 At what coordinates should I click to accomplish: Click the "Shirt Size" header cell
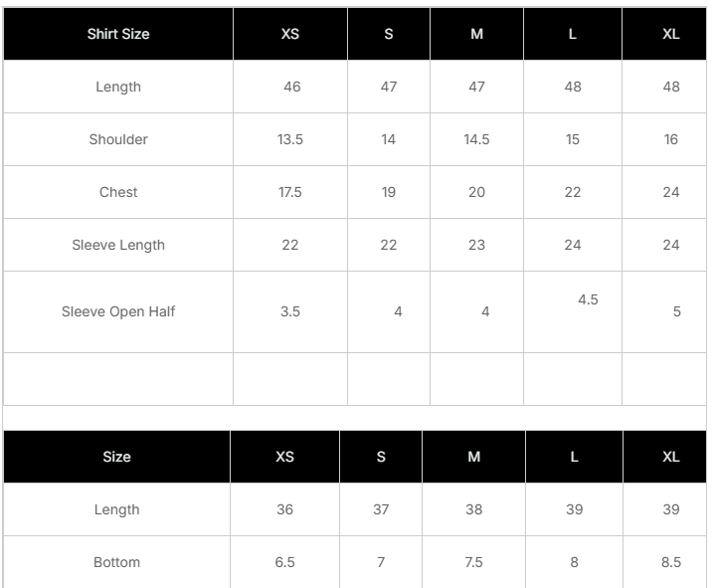point(118,34)
